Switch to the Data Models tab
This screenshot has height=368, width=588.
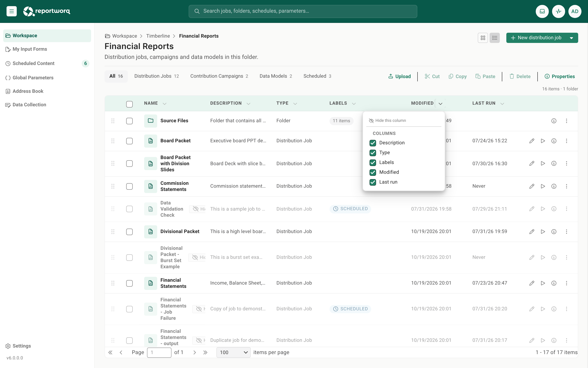(276, 76)
